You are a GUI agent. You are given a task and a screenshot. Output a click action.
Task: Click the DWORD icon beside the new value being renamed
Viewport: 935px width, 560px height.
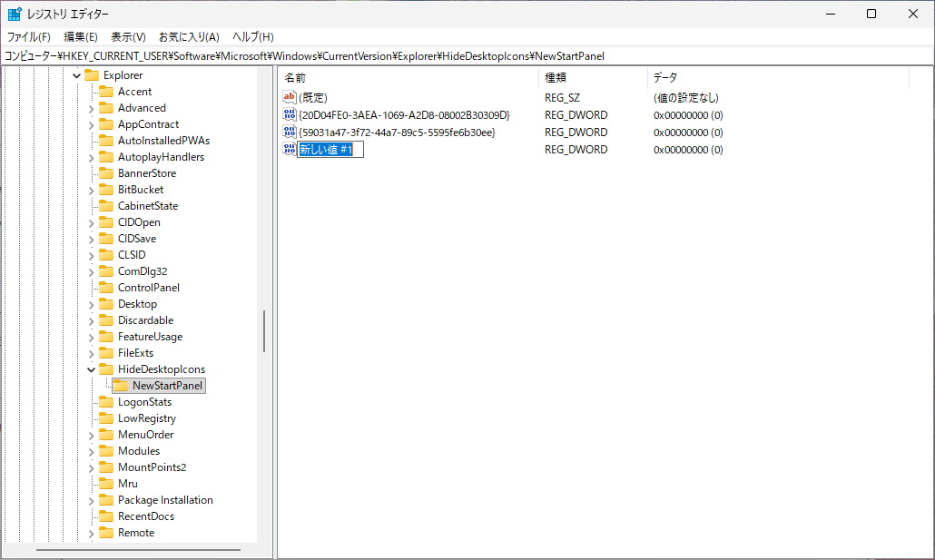pyautogui.click(x=290, y=150)
